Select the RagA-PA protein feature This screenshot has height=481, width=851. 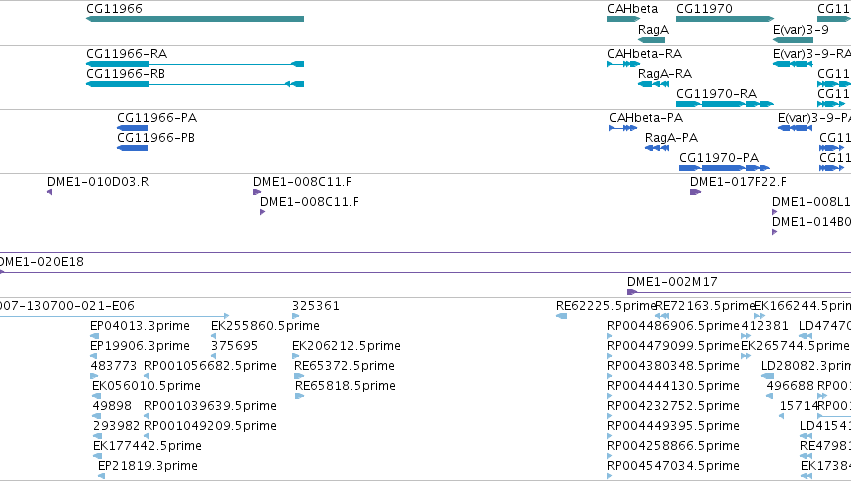(657, 148)
